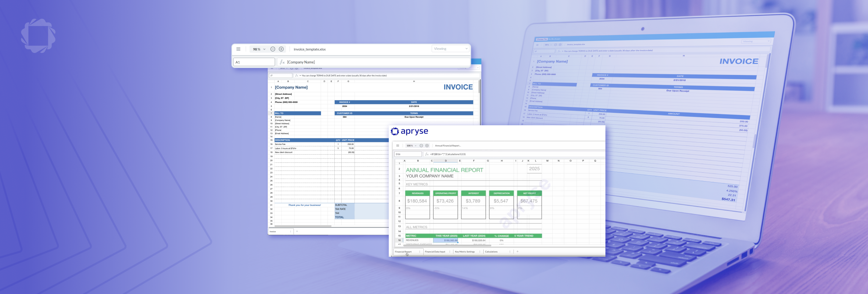Select the $73,426 operating profit metric
868x294 pixels.
coord(445,201)
